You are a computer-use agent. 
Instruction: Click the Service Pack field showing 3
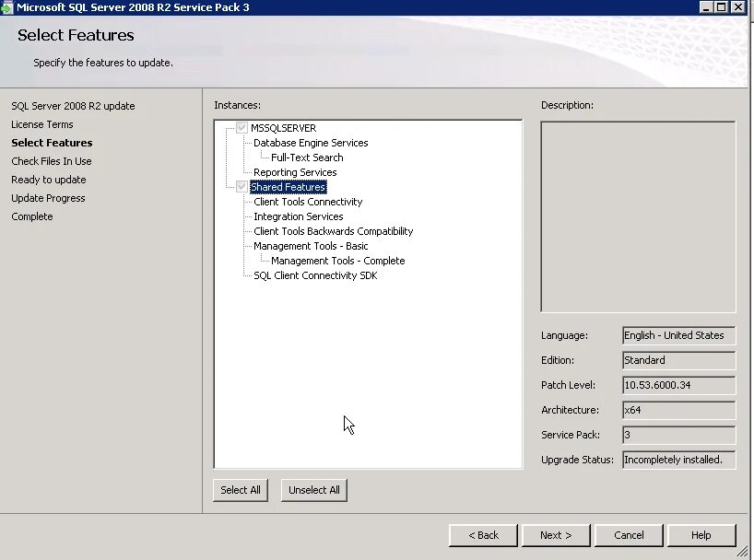click(x=678, y=435)
